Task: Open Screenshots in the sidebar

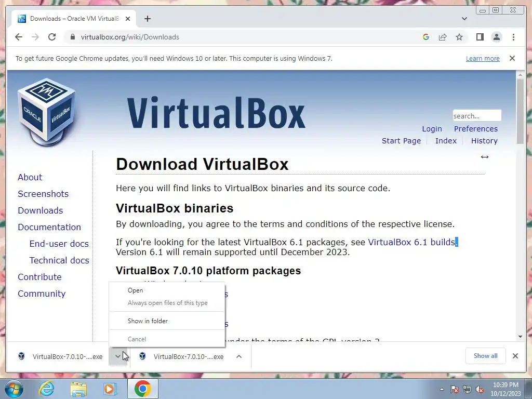Action: [43, 194]
